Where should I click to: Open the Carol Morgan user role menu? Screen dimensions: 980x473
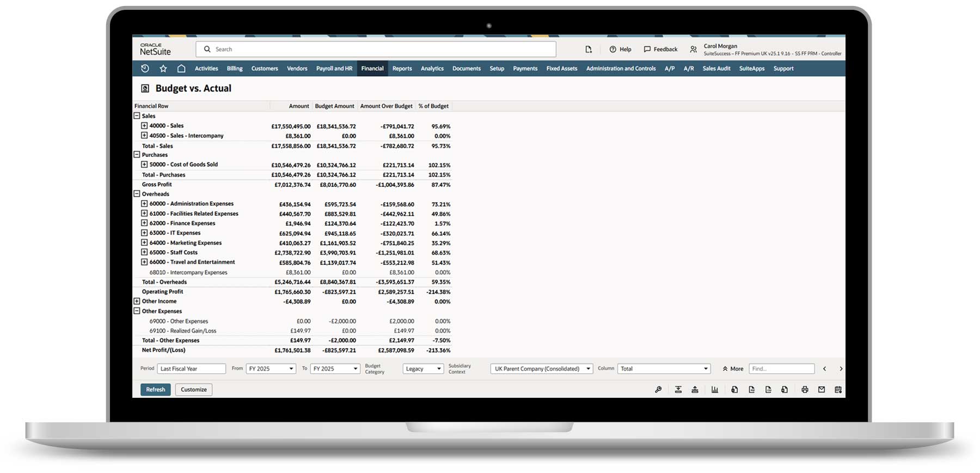coord(765,50)
